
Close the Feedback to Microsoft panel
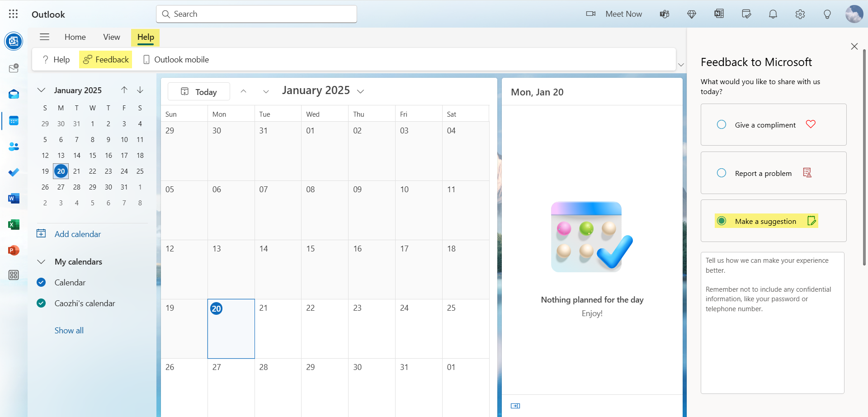854,47
